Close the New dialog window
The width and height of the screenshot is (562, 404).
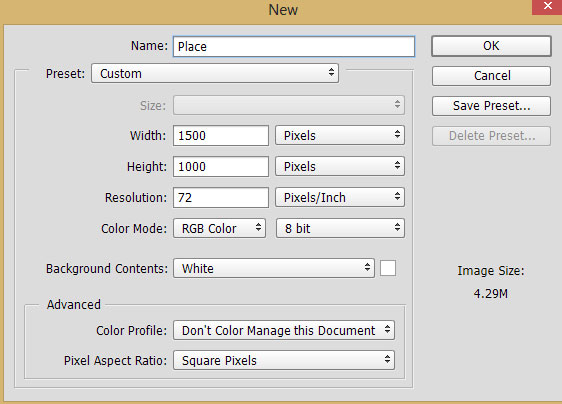(547, 6)
